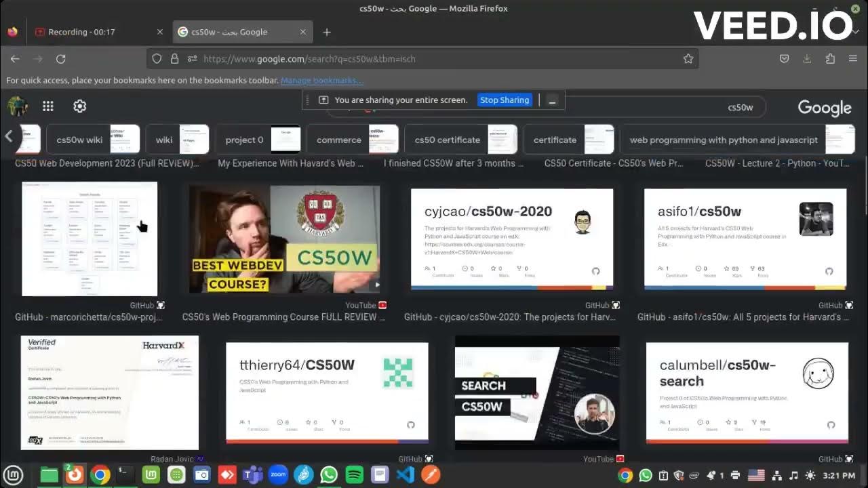The width and height of the screenshot is (868, 488).
Task: Open the screenshot camera app in taskbar
Action: [x=201, y=475]
